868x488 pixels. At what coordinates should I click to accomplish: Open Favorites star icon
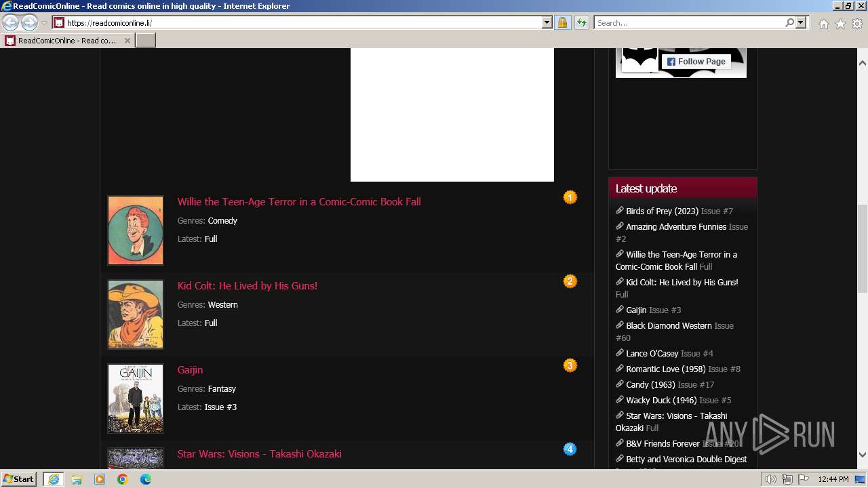840,24
